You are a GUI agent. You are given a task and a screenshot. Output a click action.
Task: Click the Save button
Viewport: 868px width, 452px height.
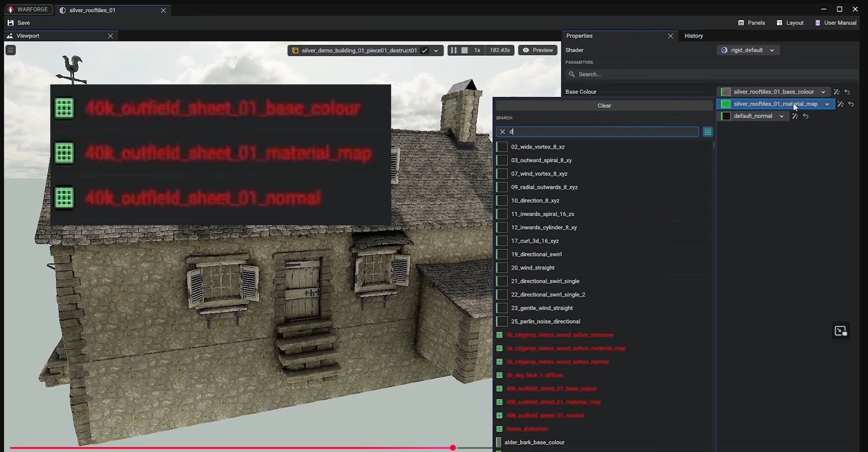point(19,23)
